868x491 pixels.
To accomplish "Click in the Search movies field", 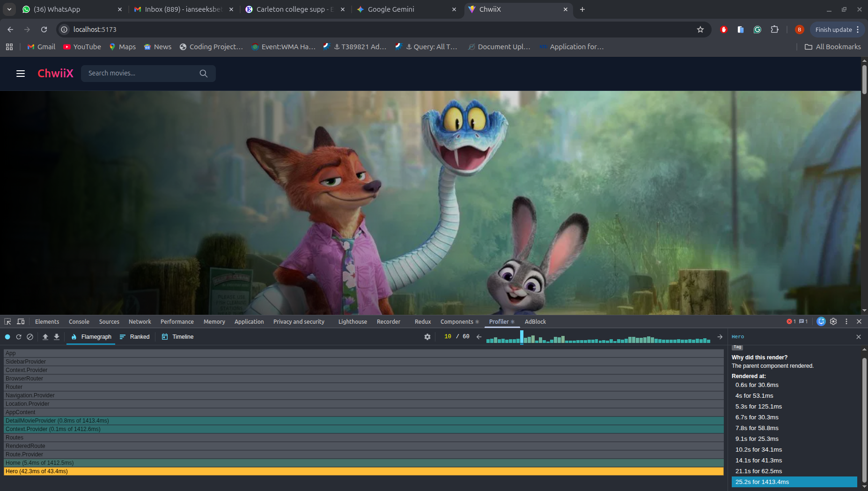I will 140,74.
